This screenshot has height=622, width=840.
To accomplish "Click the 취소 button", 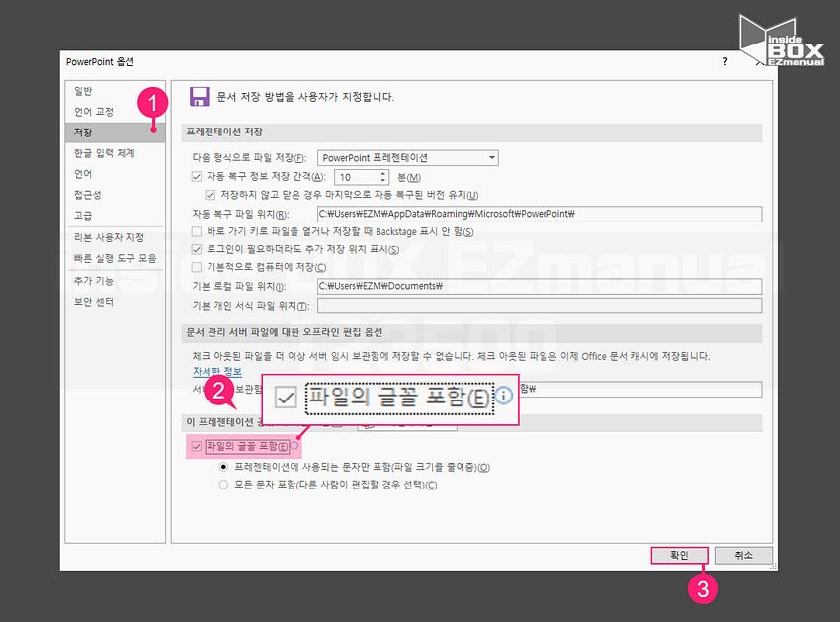I will pyautogui.click(x=743, y=555).
